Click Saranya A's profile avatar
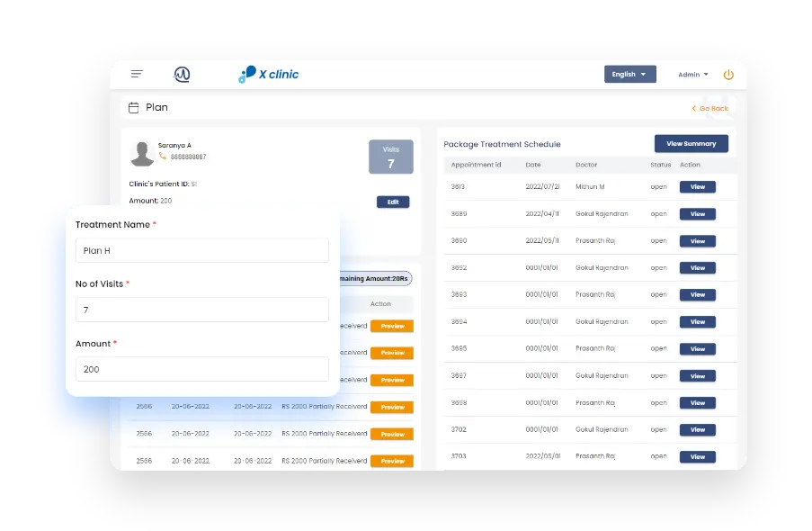Screen dimensions: 812x531 click(142, 153)
